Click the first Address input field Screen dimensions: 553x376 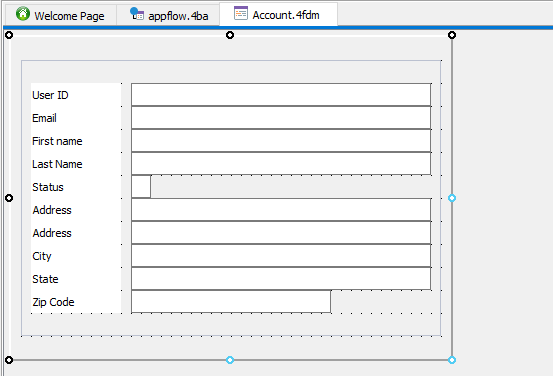click(281, 210)
